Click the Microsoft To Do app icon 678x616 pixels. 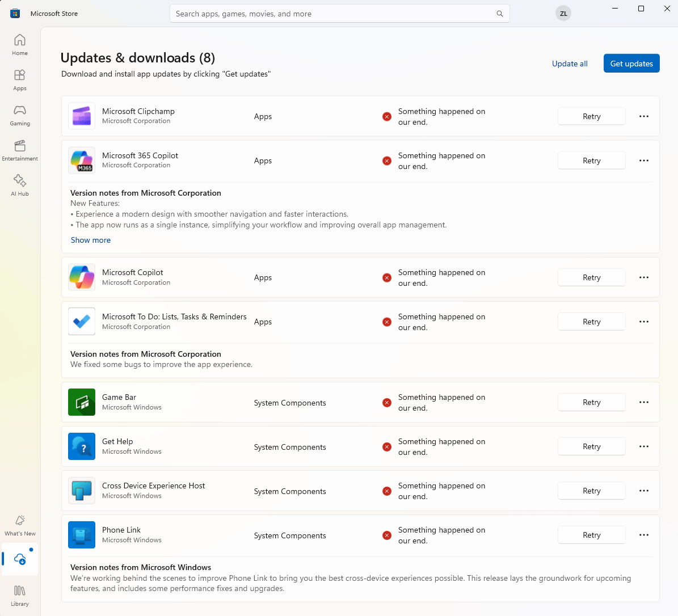tap(82, 322)
